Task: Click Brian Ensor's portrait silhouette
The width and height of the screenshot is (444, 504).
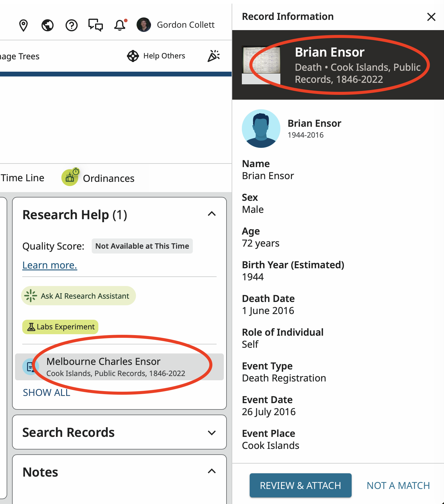Action: click(261, 129)
